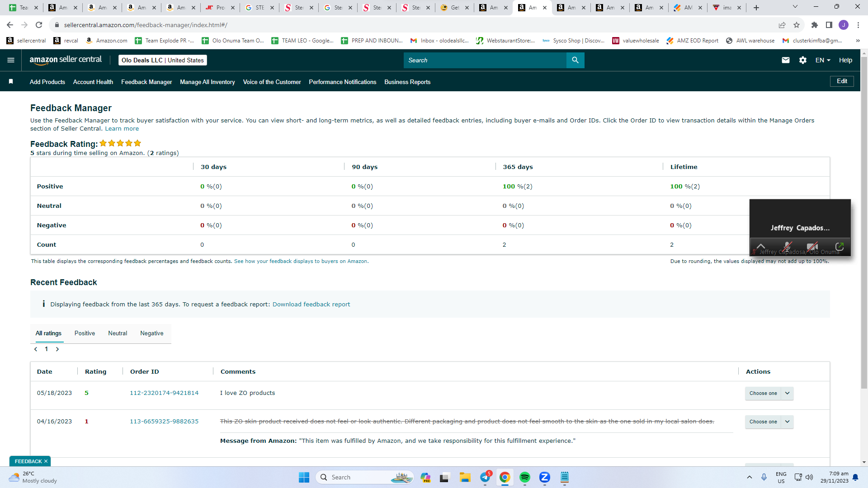Click the Edit navigation button
868x488 pixels.
842,81
